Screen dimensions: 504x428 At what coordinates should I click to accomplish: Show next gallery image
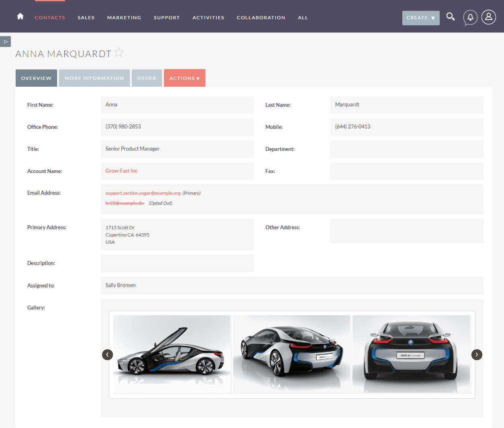pyautogui.click(x=477, y=355)
